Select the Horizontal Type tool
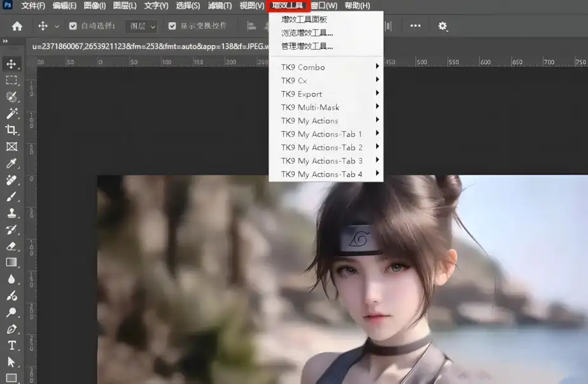588x384 pixels. tap(11, 345)
